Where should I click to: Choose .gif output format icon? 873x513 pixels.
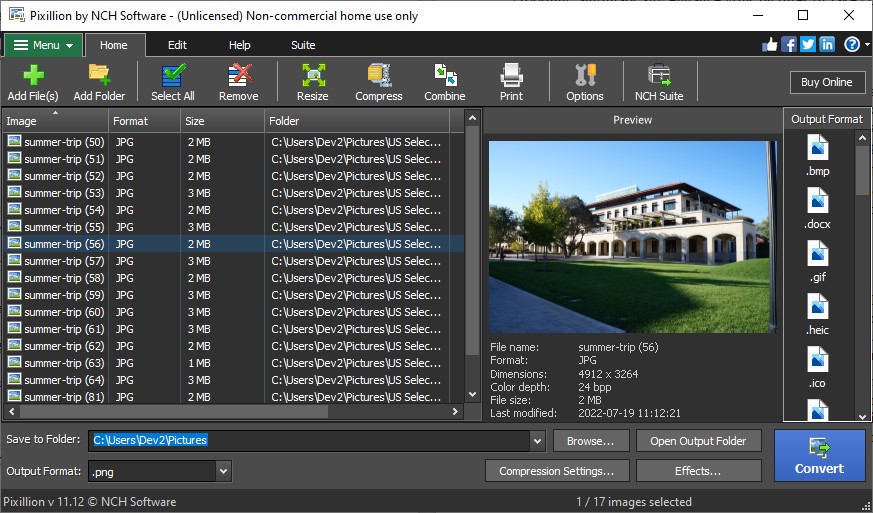click(818, 253)
